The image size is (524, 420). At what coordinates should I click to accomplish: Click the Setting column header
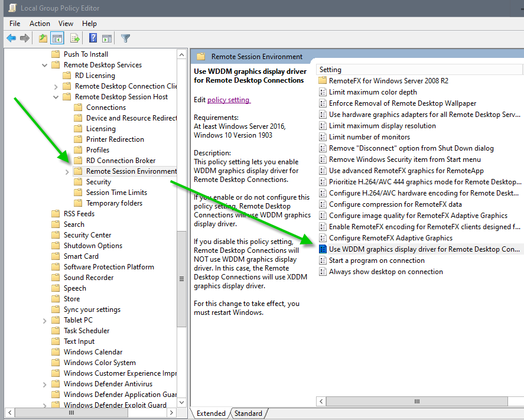click(419, 70)
